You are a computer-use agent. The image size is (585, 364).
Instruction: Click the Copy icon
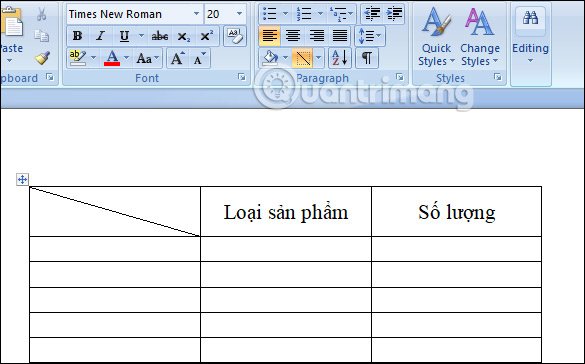[41, 36]
